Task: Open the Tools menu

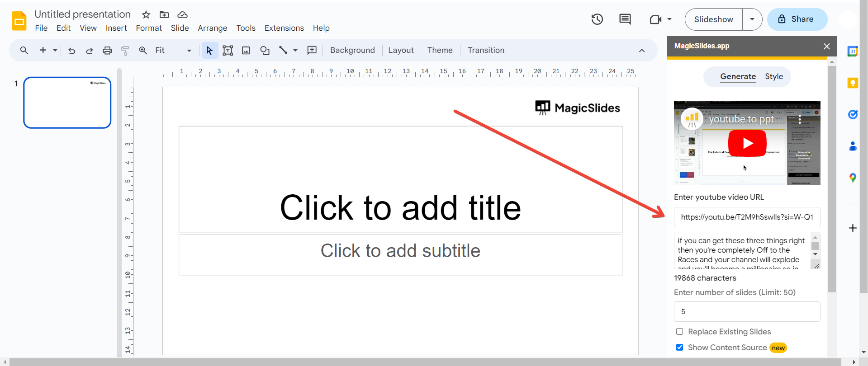Action: pyautogui.click(x=246, y=28)
